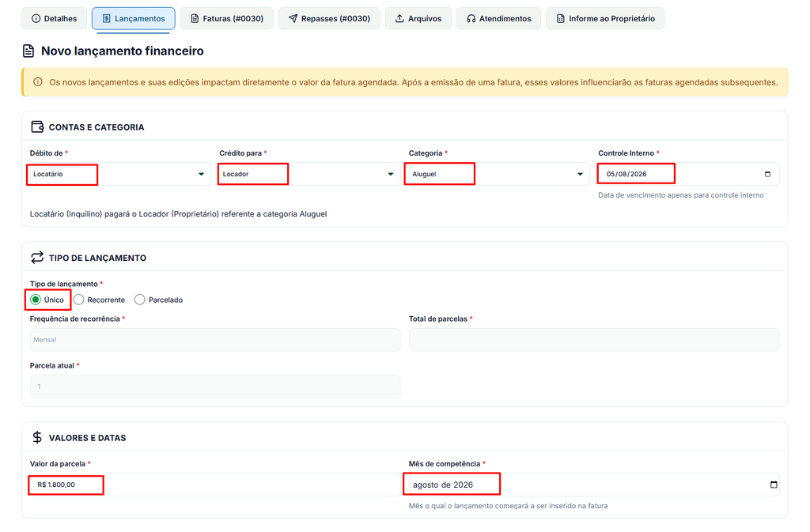810x532 pixels.
Task: Click the TIPO DE LANÇAMENTO section title
Action: 97,258
